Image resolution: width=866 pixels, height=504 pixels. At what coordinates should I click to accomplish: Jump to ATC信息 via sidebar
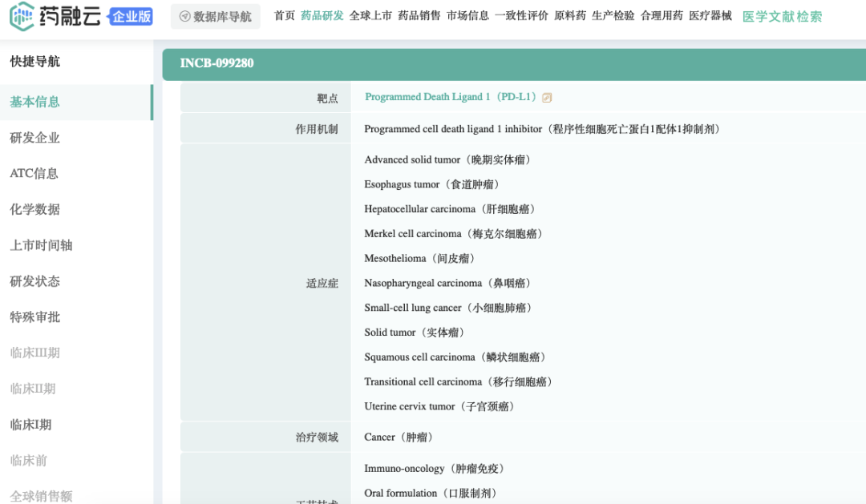point(34,173)
